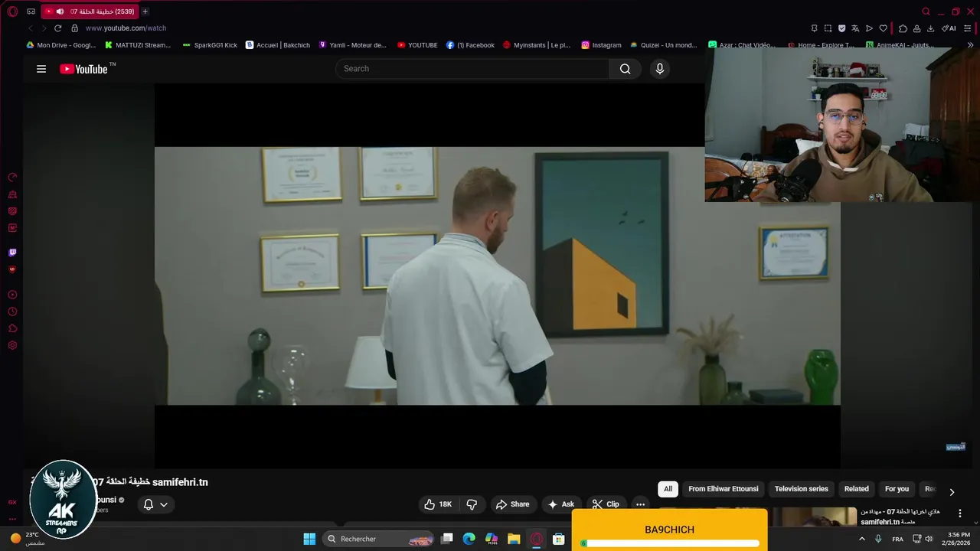Image resolution: width=980 pixels, height=551 pixels.
Task: Go back to previous page
Action: pyautogui.click(x=31, y=28)
